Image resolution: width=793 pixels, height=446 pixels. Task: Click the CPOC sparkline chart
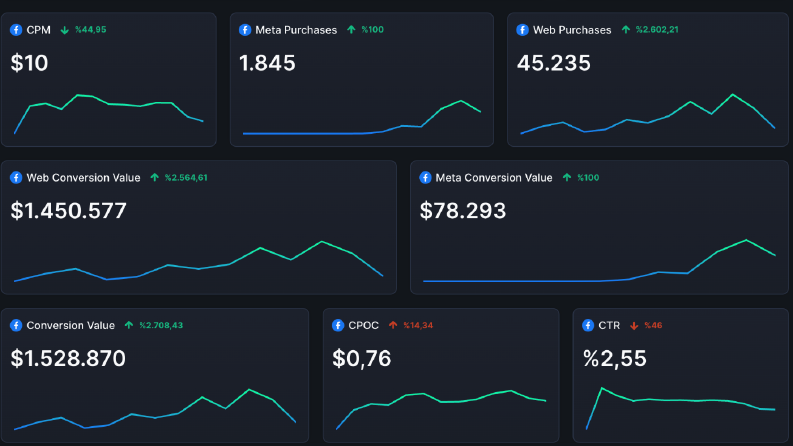click(x=441, y=410)
